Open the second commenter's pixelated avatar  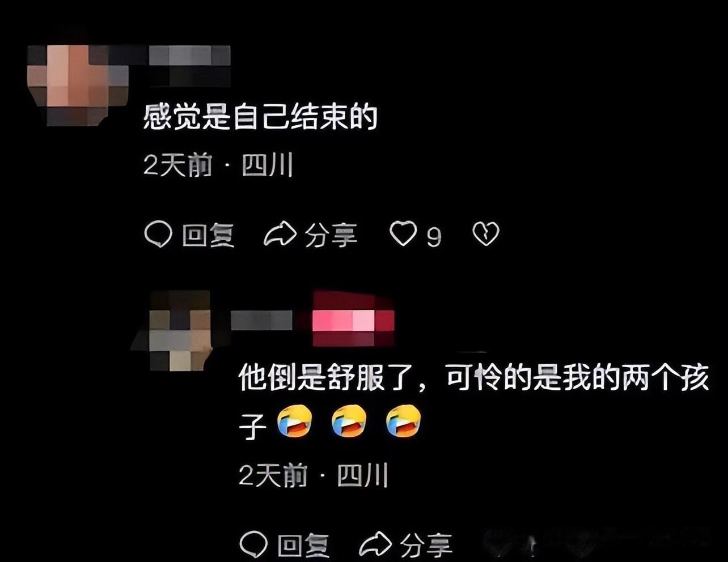pyautogui.click(x=172, y=331)
